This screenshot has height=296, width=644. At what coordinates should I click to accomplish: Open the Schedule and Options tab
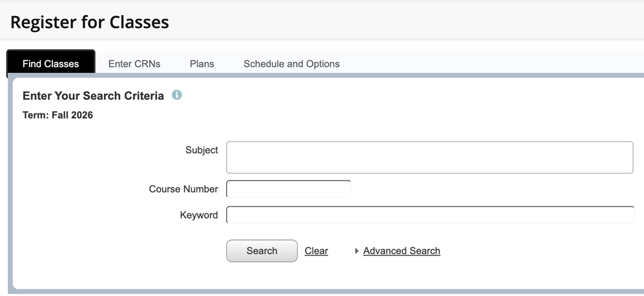[x=291, y=64]
